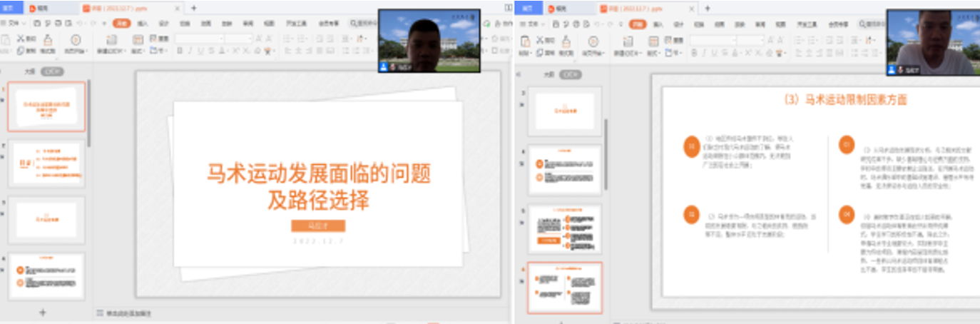This screenshot has width=980, height=324.
Task: Click the blue home tab in left window
Action: (12, 8)
